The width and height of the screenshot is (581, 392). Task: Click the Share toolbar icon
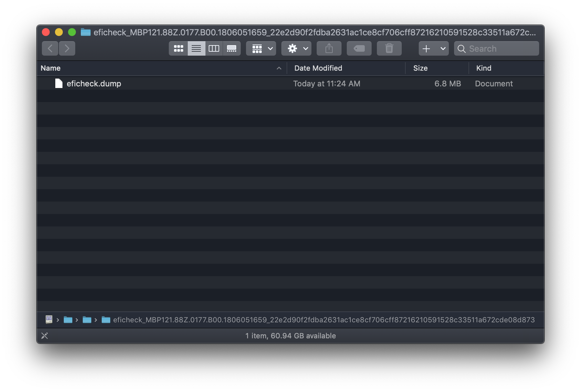[329, 48]
